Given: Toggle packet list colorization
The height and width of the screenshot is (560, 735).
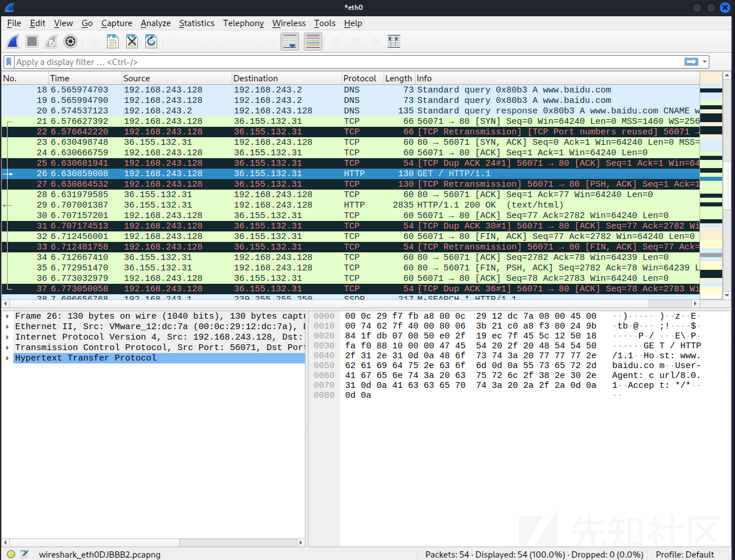Looking at the screenshot, I should [x=313, y=41].
